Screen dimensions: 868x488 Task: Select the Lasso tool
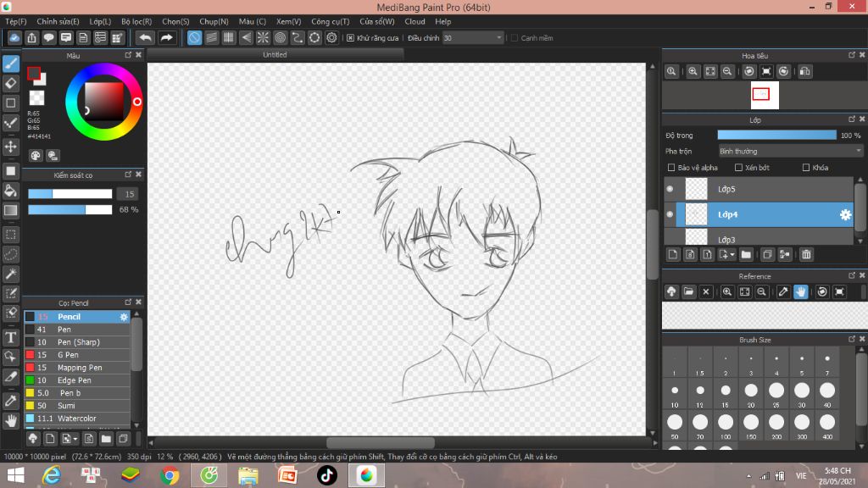pos(11,254)
